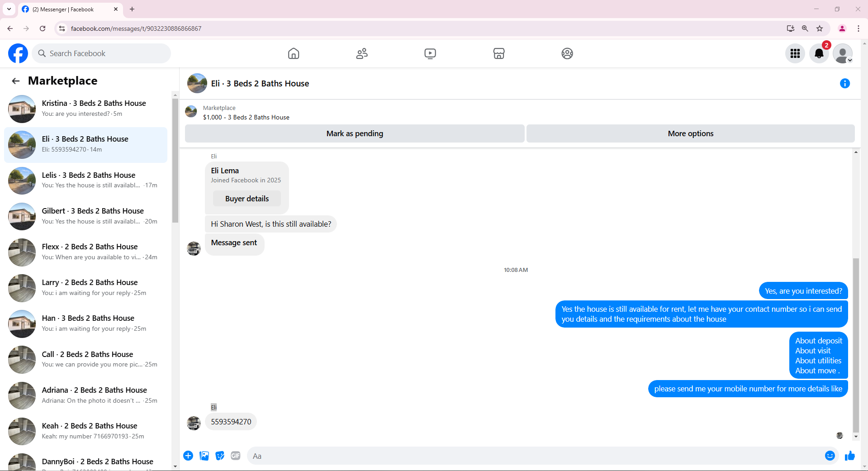Go back in the browser
This screenshot has width=868, height=471.
(x=10, y=29)
